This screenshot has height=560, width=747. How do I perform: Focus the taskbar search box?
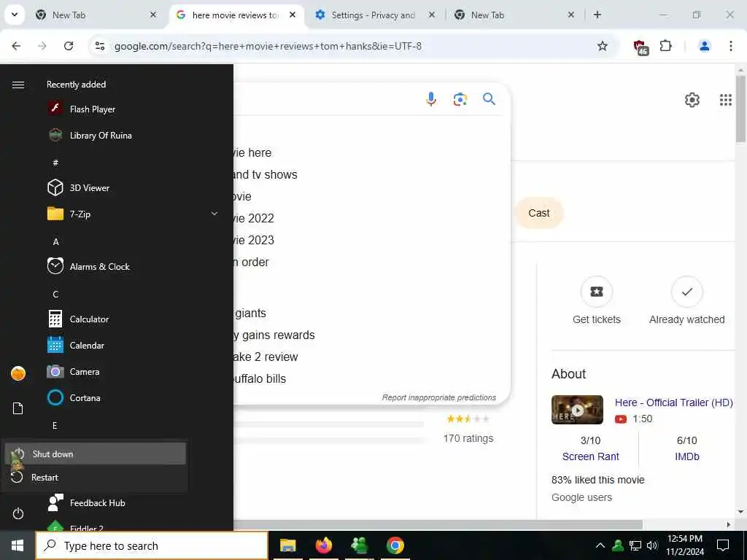tap(152, 545)
